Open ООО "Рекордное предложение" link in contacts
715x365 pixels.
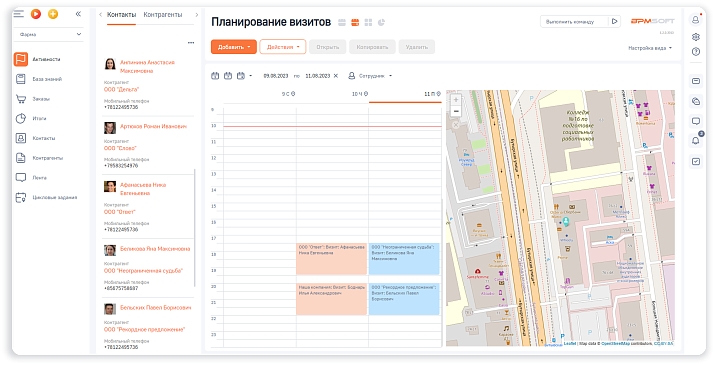145,329
